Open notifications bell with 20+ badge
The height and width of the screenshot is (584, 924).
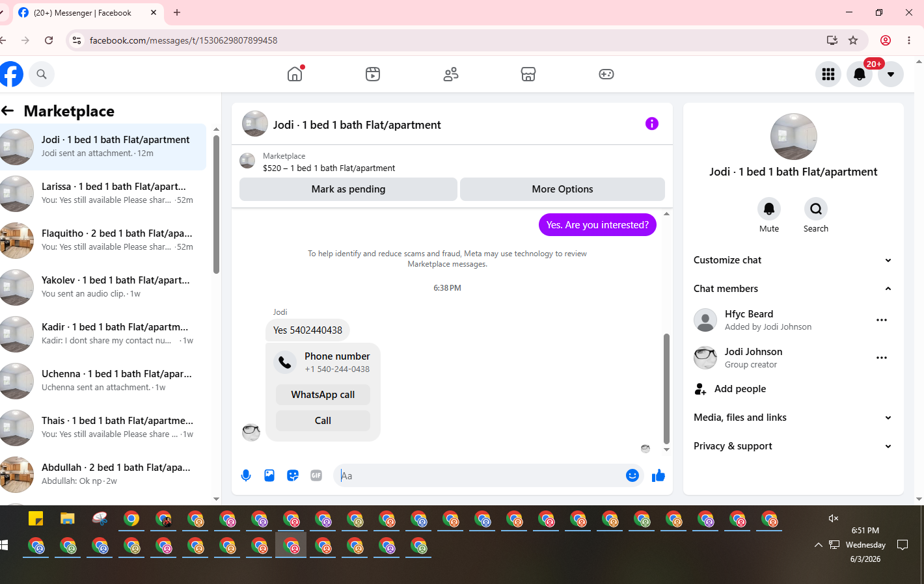coord(860,74)
